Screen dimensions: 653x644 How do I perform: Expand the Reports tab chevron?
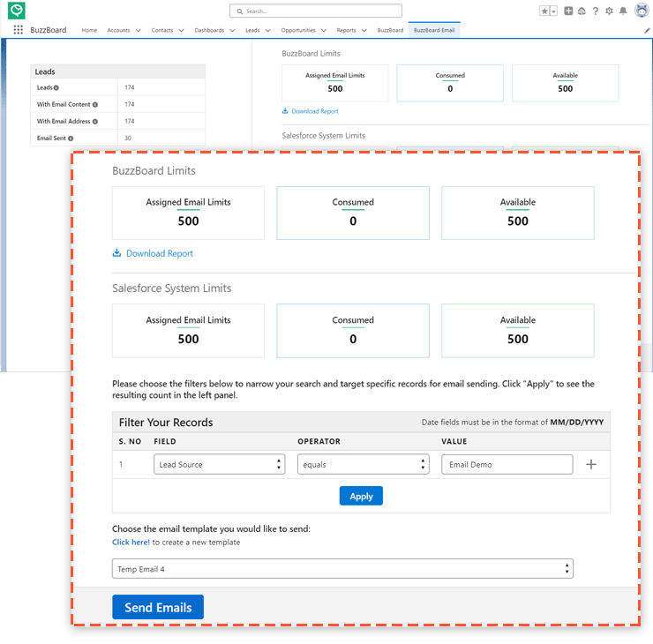click(x=364, y=30)
